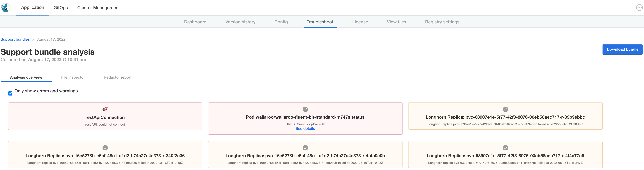Open the three-dot more options menu

pyautogui.click(x=639, y=8)
